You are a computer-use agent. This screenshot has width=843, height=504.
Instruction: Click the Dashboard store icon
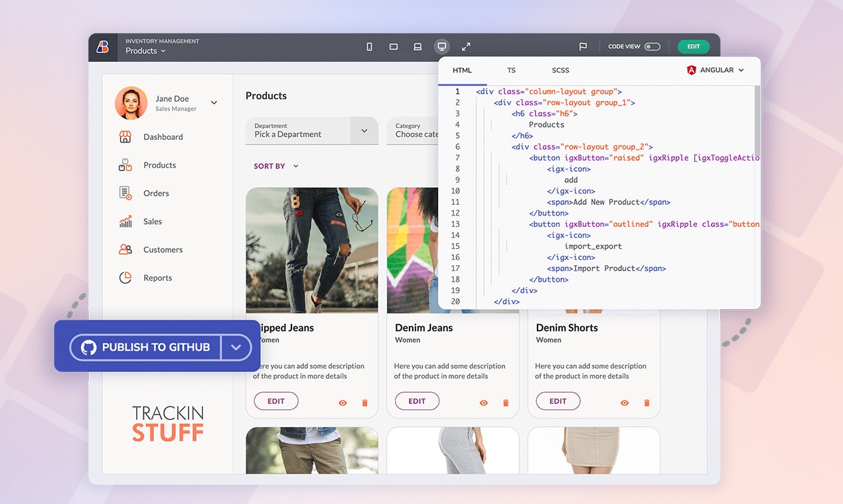tap(125, 137)
